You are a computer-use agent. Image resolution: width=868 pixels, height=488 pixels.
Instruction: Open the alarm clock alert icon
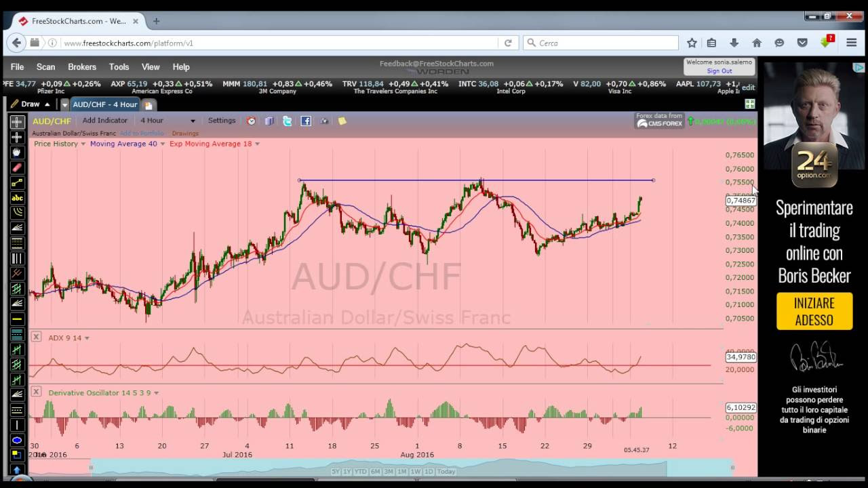pyautogui.click(x=252, y=121)
